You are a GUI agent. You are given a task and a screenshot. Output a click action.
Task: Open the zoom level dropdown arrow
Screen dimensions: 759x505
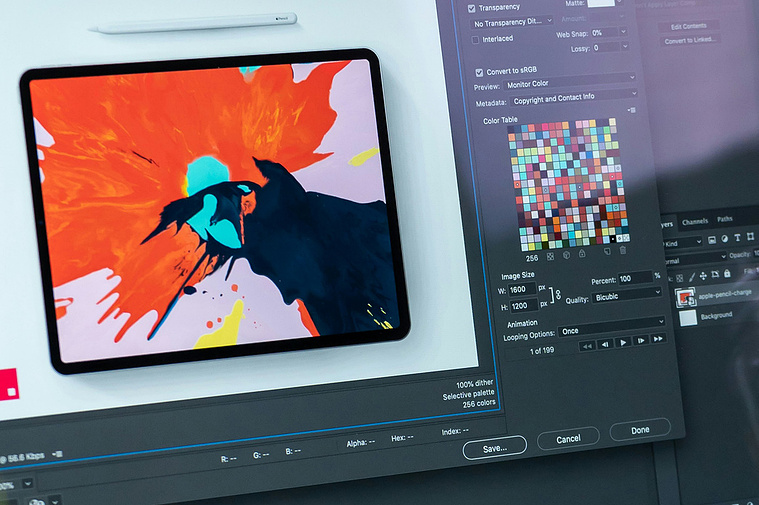pos(28,483)
